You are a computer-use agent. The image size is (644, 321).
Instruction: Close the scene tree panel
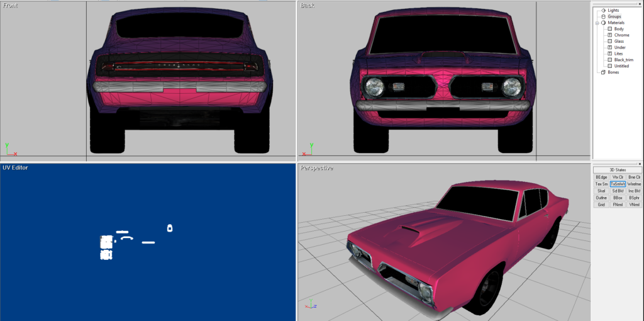point(640,3)
